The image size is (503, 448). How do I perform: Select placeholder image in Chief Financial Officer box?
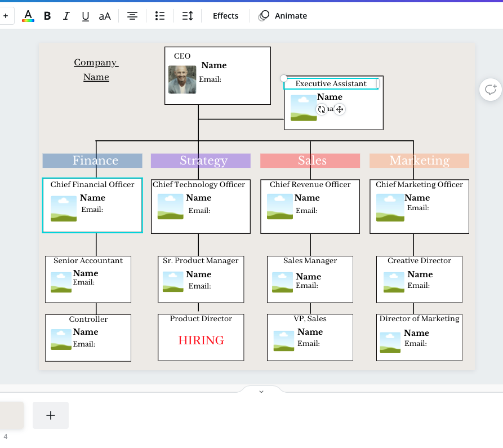click(64, 209)
